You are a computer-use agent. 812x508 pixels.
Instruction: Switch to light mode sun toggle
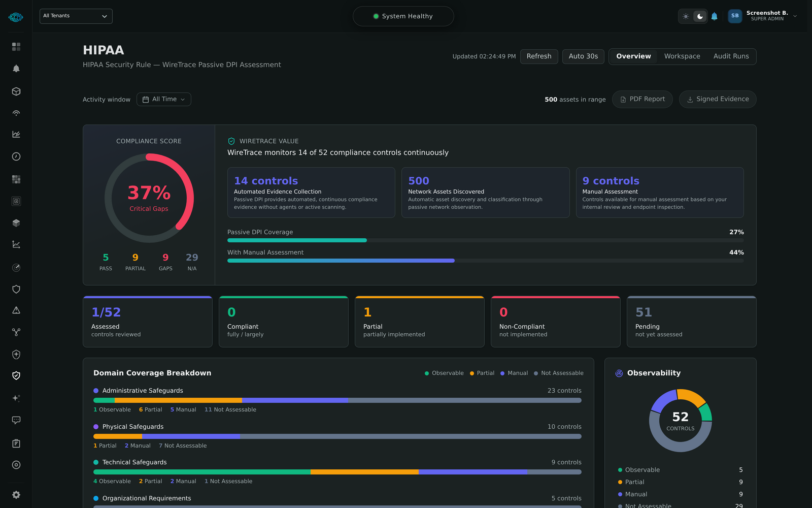[x=686, y=16]
